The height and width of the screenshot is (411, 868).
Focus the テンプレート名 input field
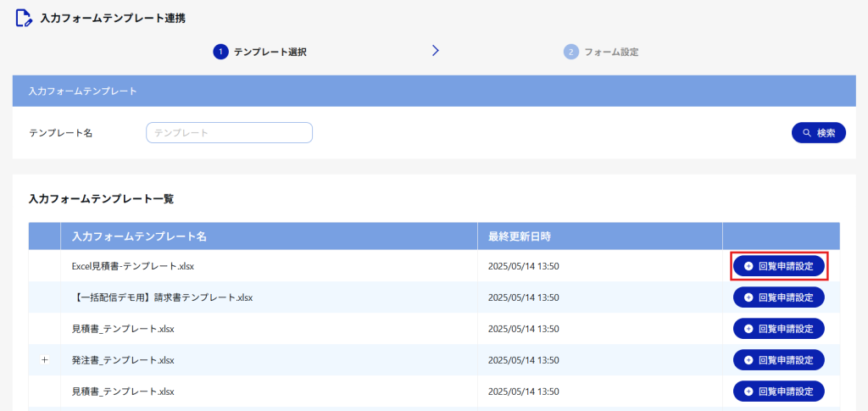229,133
